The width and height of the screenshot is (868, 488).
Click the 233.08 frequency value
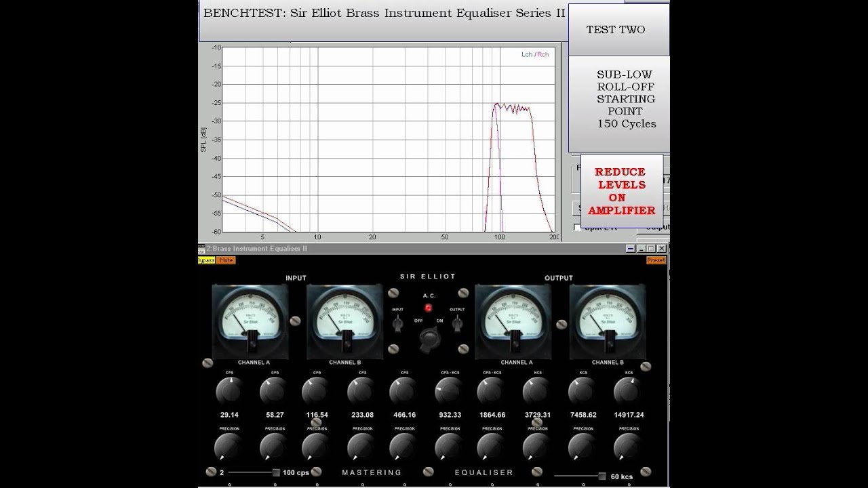[363, 415]
